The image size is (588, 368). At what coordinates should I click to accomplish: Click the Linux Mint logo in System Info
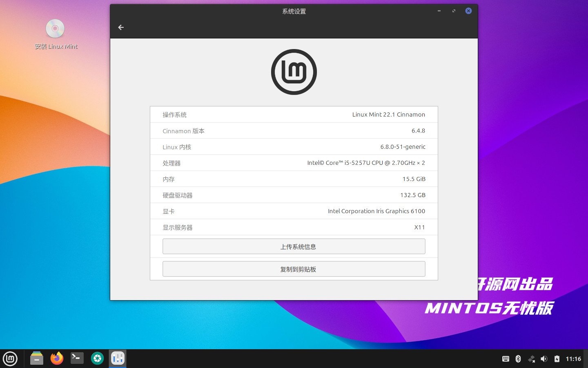pyautogui.click(x=294, y=72)
